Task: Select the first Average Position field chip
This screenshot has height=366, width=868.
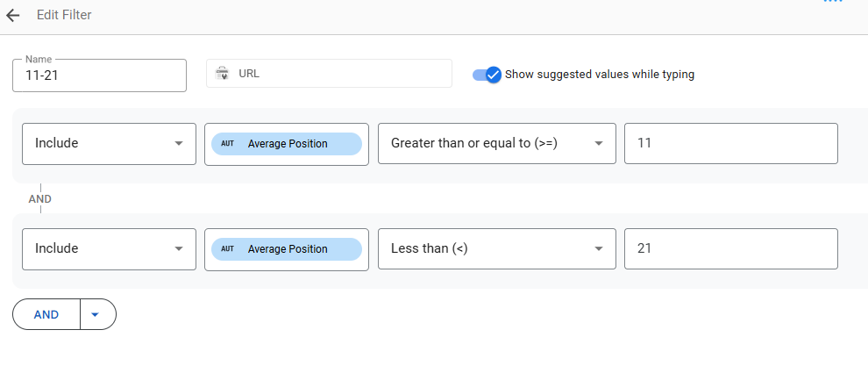Action: tap(286, 144)
